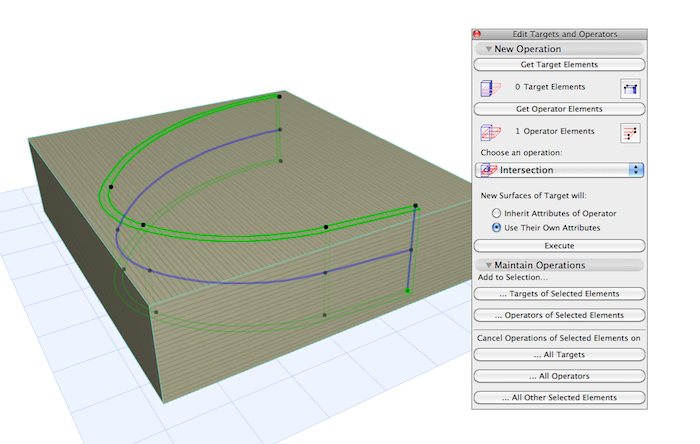Click the Execute button
Viewport: 700px width, 444px height.
(x=559, y=245)
